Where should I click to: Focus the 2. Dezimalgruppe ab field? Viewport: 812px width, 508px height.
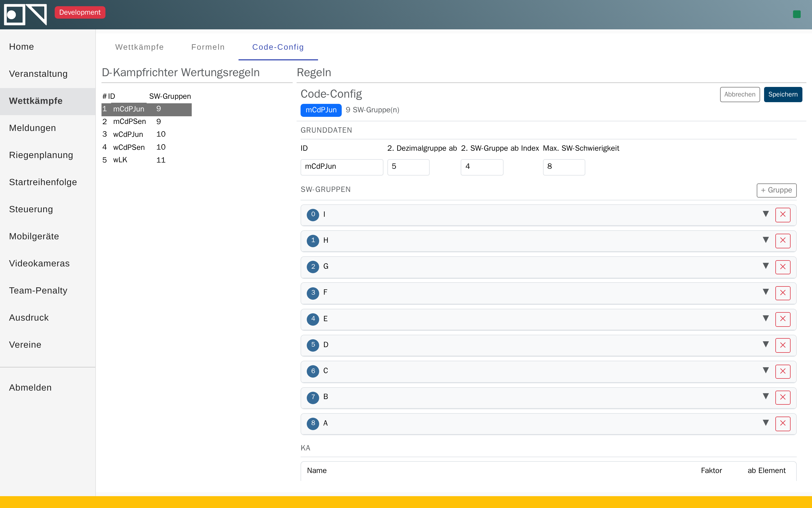(x=408, y=167)
